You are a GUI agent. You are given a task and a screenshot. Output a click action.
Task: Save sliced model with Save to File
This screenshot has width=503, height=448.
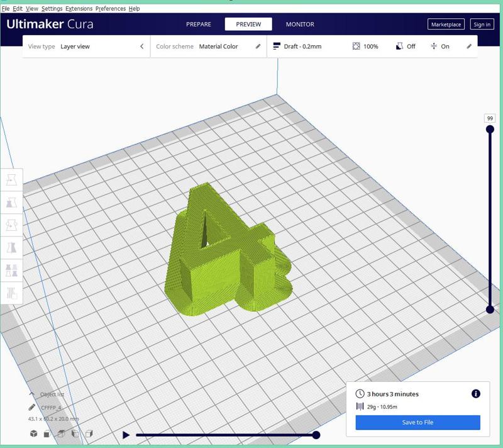coord(417,422)
